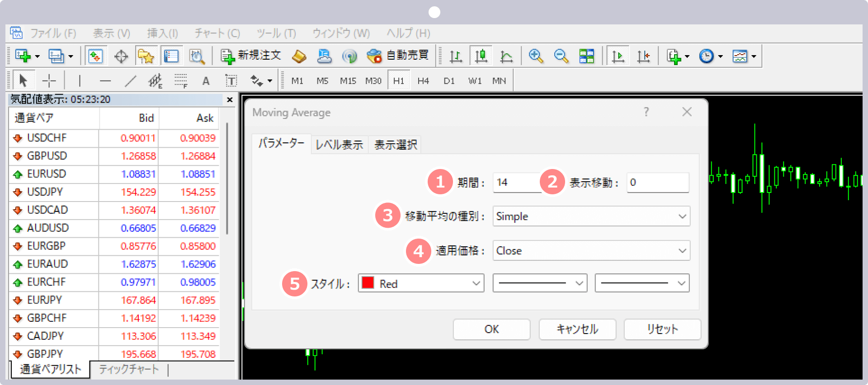
Task: Switch to 表示選択 tab
Action: pos(396,145)
